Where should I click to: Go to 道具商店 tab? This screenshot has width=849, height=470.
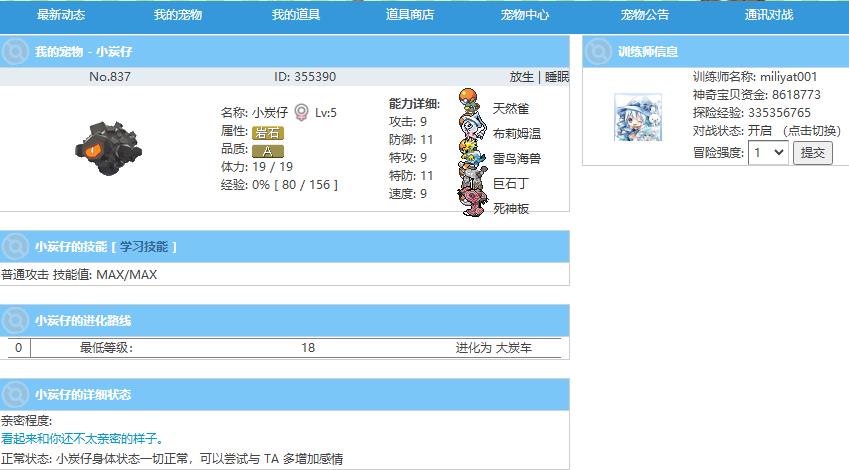coord(409,15)
